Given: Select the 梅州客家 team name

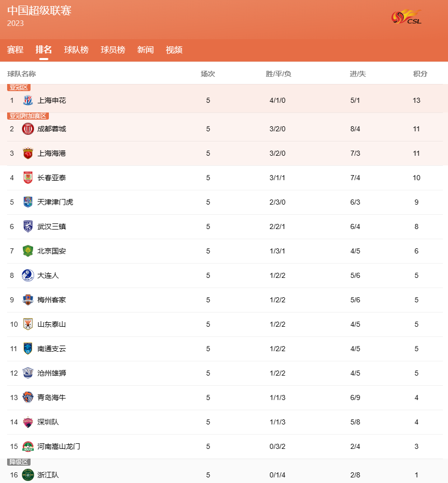Looking at the screenshot, I should [52, 300].
